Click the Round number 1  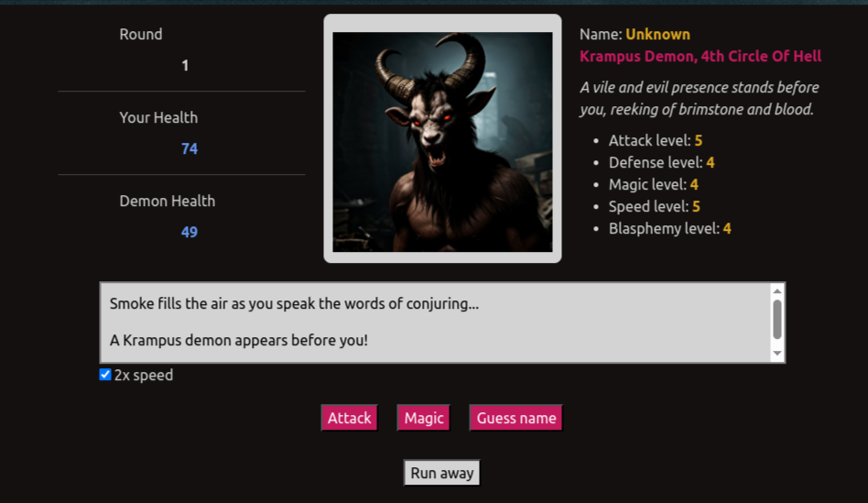coord(186,65)
